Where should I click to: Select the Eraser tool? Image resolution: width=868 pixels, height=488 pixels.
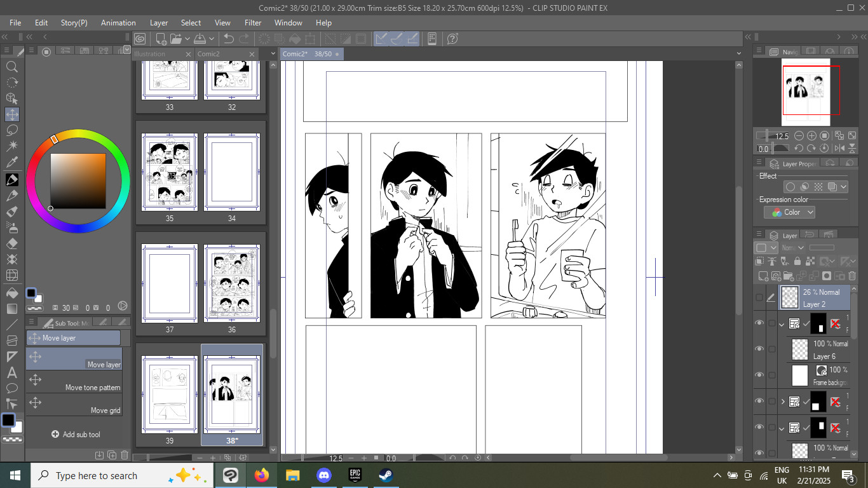[11, 243]
